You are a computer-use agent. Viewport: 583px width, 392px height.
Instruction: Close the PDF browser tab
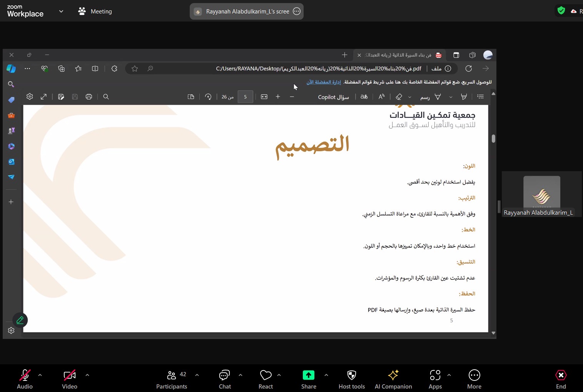coord(359,55)
